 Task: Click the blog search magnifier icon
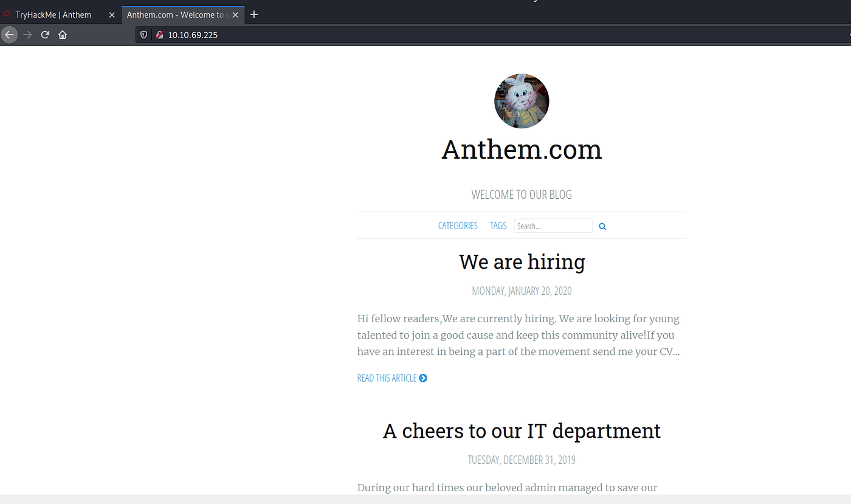(x=602, y=226)
